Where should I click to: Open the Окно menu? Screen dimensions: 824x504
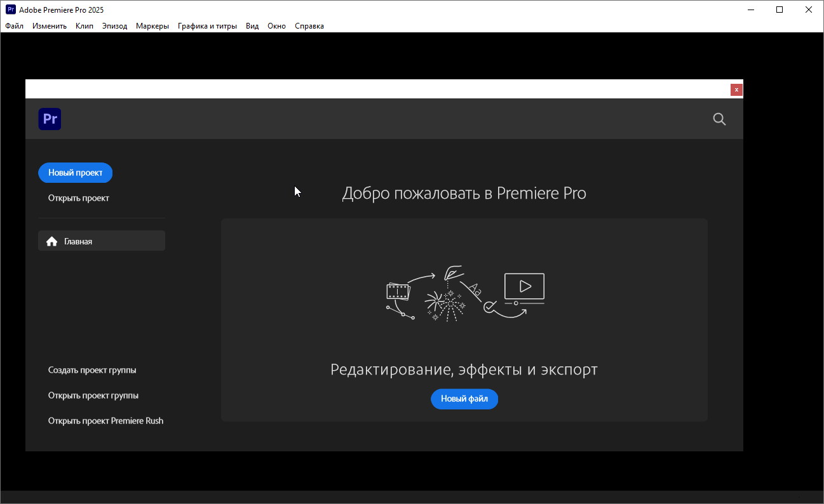tap(276, 26)
